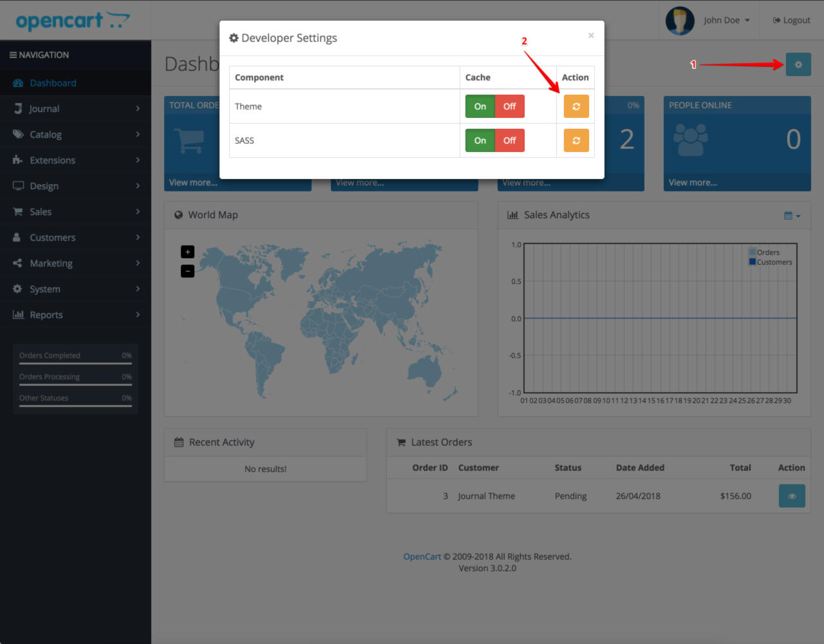View order 3 with eye icon

(792, 496)
